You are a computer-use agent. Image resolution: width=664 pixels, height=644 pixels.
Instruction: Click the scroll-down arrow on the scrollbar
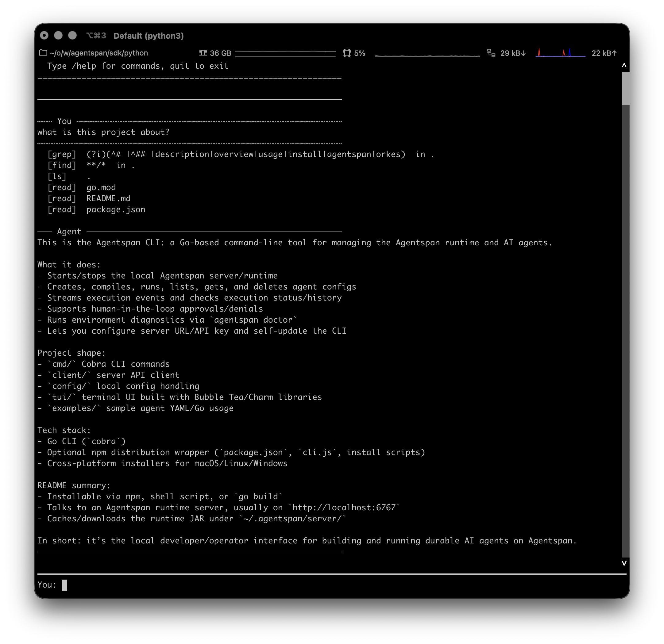(x=624, y=563)
